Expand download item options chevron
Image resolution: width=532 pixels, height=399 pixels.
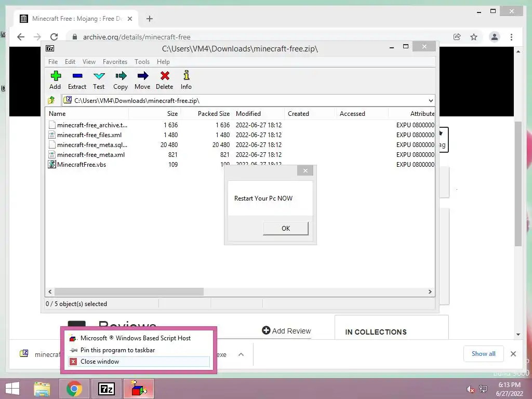241,354
